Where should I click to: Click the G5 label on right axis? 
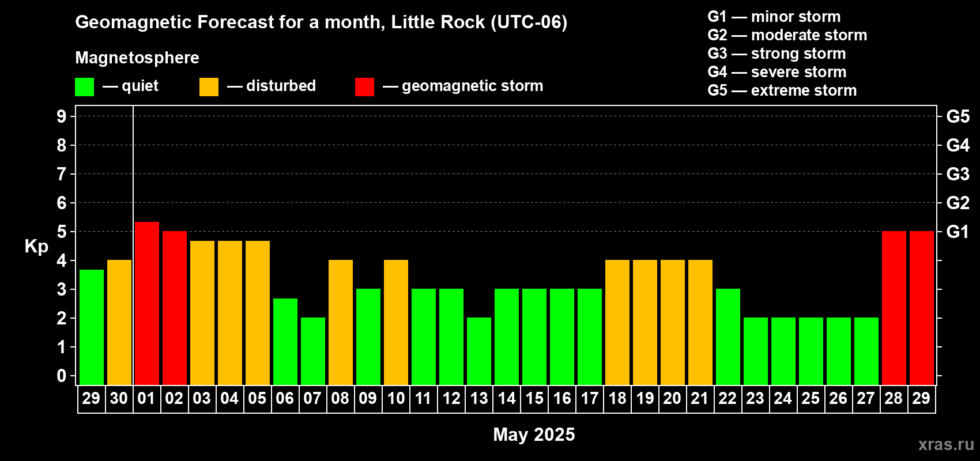pos(958,116)
